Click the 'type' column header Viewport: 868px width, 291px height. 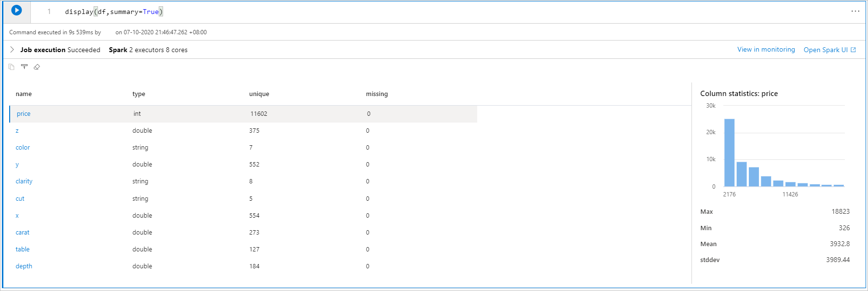pos(138,94)
